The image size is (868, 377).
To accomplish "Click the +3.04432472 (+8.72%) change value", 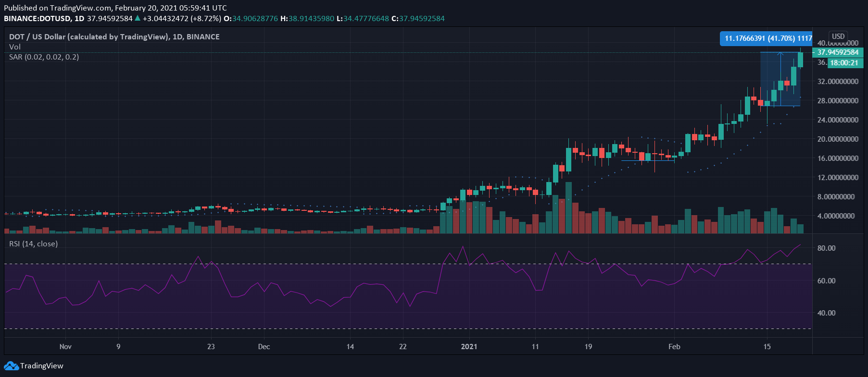I will [182, 19].
